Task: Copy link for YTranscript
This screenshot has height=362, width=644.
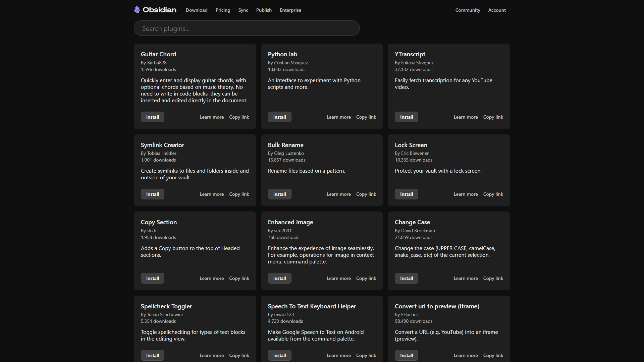Action: 493,117
